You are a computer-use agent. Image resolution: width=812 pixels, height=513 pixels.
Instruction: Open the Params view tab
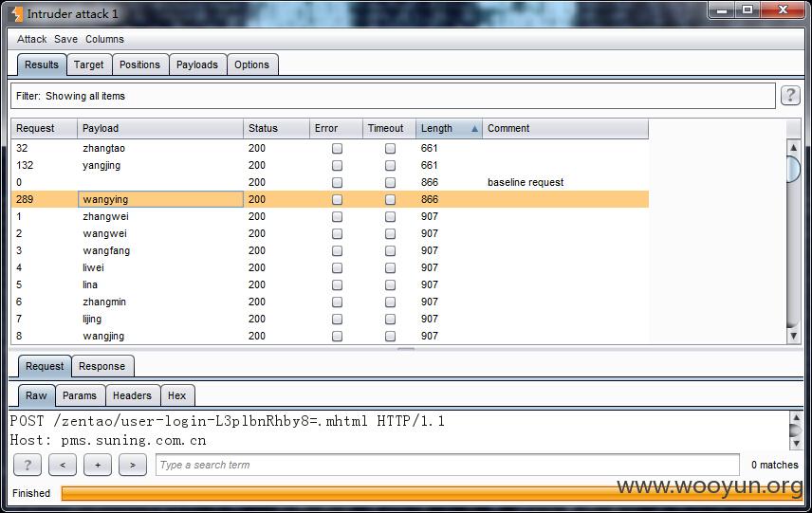pyautogui.click(x=80, y=395)
